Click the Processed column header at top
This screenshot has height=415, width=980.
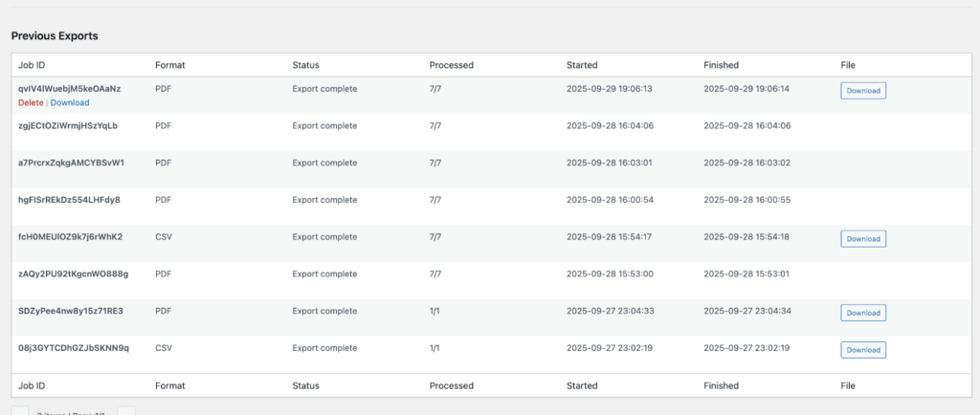tap(451, 65)
